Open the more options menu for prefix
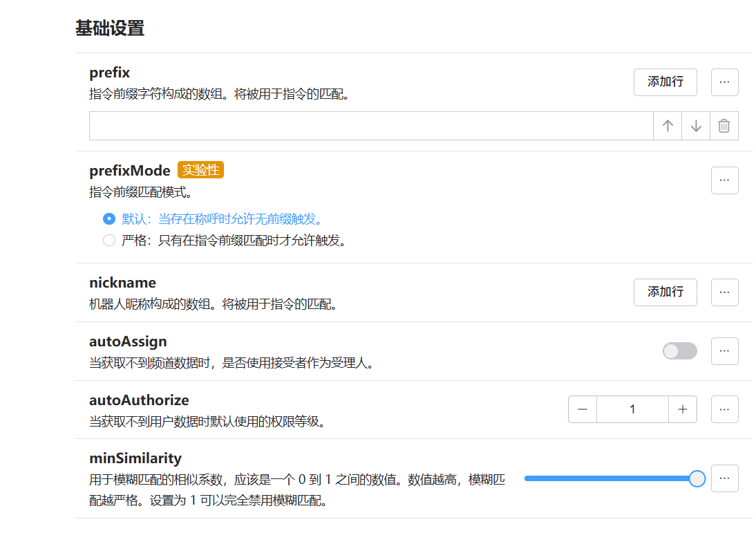The height and width of the screenshot is (542, 756). click(725, 82)
